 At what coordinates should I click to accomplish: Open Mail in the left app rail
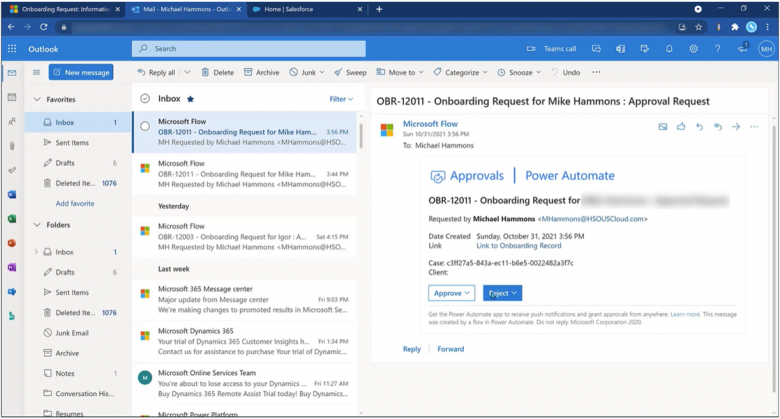(12, 73)
